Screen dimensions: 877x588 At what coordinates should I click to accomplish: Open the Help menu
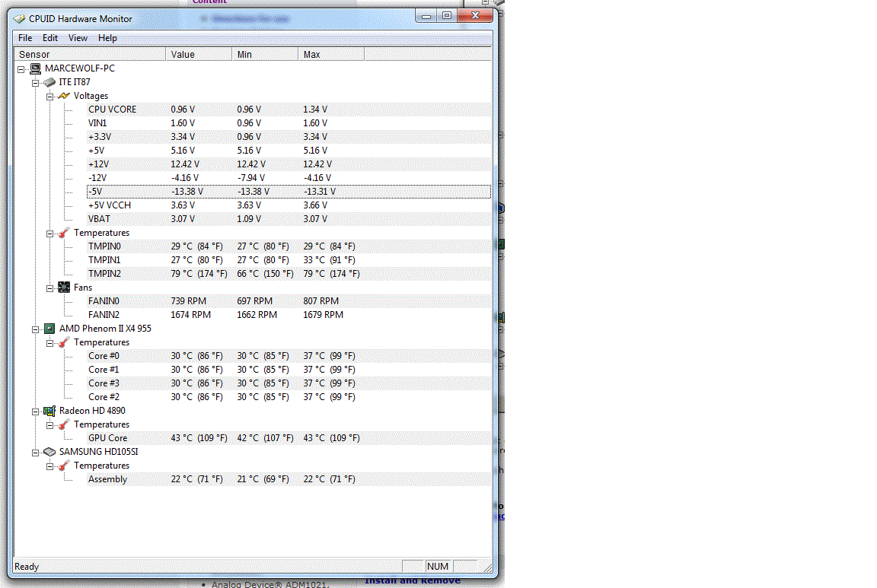(107, 38)
